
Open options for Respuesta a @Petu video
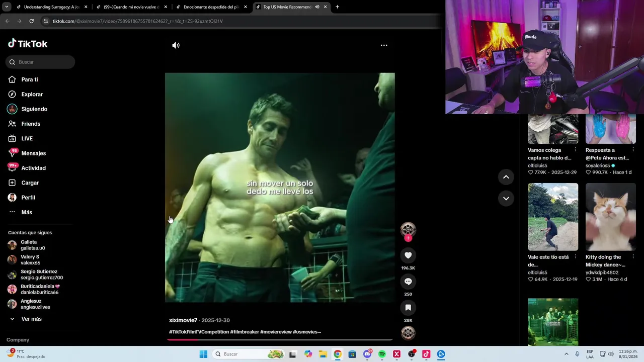click(x=633, y=150)
